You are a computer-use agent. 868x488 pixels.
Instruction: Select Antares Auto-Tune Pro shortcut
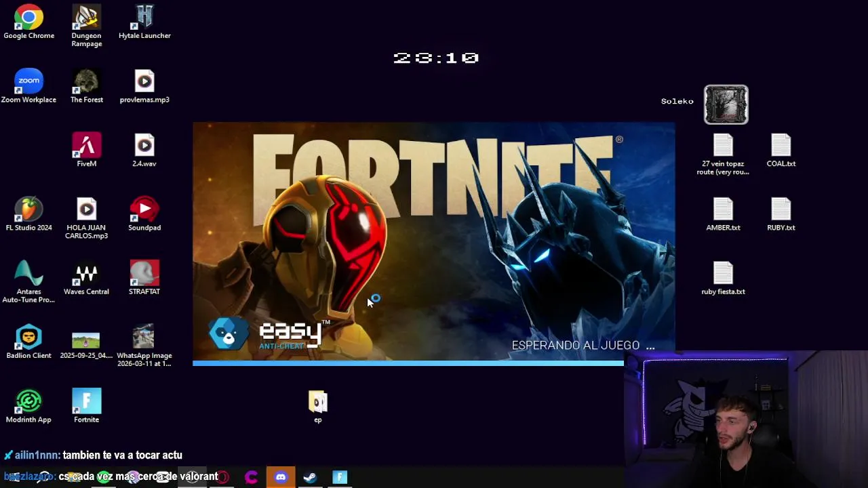[x=28, y=282]
